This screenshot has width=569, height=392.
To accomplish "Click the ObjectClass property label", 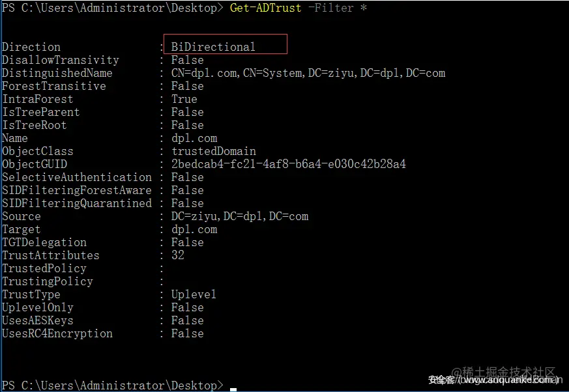I will click(x=38, y=151).
